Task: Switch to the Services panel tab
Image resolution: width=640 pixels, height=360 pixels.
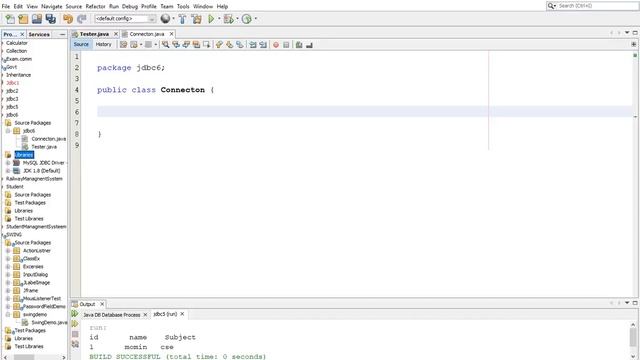Action: point(39,34)
